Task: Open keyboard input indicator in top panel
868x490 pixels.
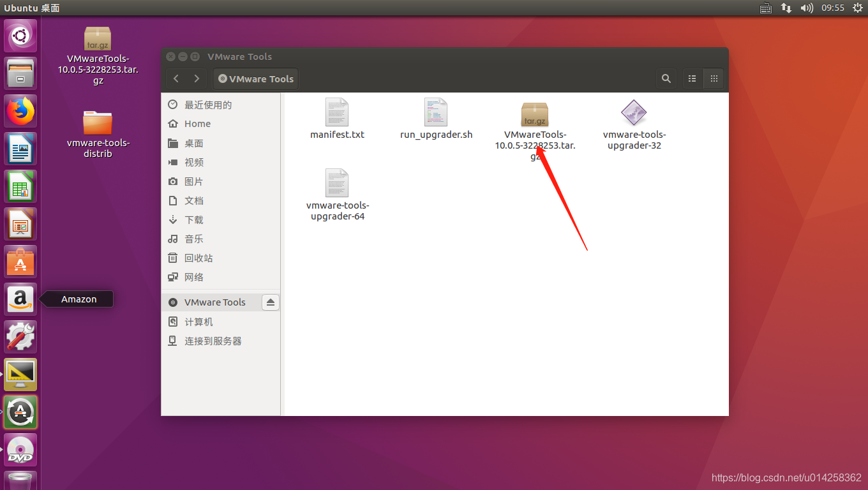Action: point(766,8)
